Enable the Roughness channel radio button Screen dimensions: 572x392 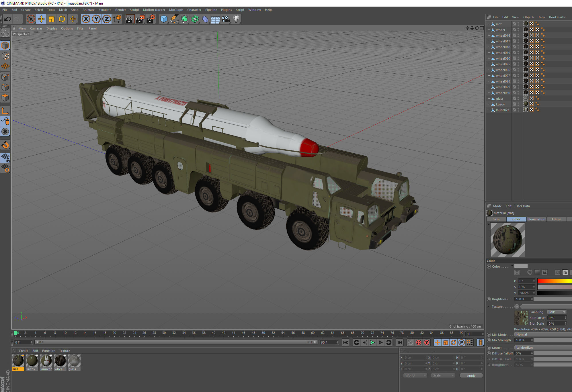coord(489,364)
